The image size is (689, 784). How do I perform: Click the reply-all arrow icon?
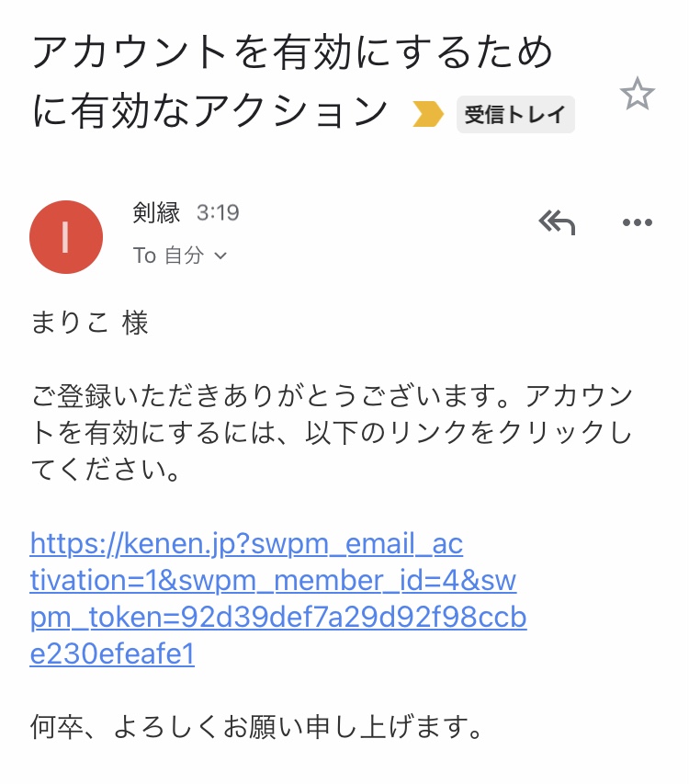(x=557, y=222)
